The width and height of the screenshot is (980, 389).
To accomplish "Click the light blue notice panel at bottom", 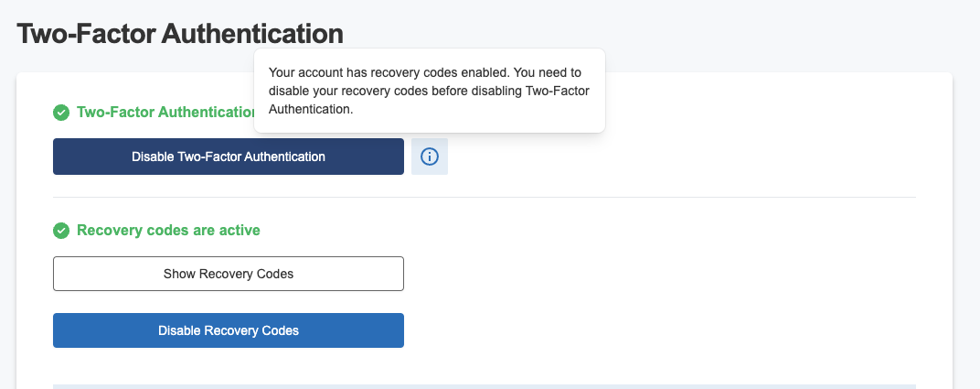I will [485, 386].
